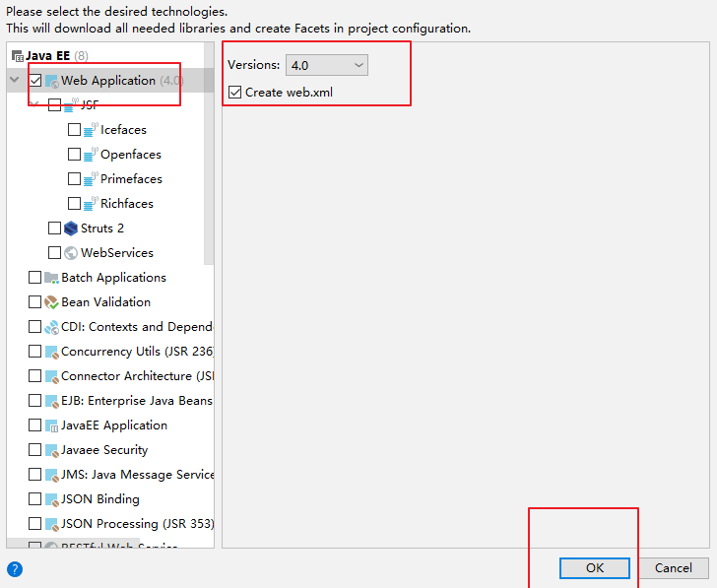
Task: Enable the Struts 2 checkbox
Action: pos(54,229)
